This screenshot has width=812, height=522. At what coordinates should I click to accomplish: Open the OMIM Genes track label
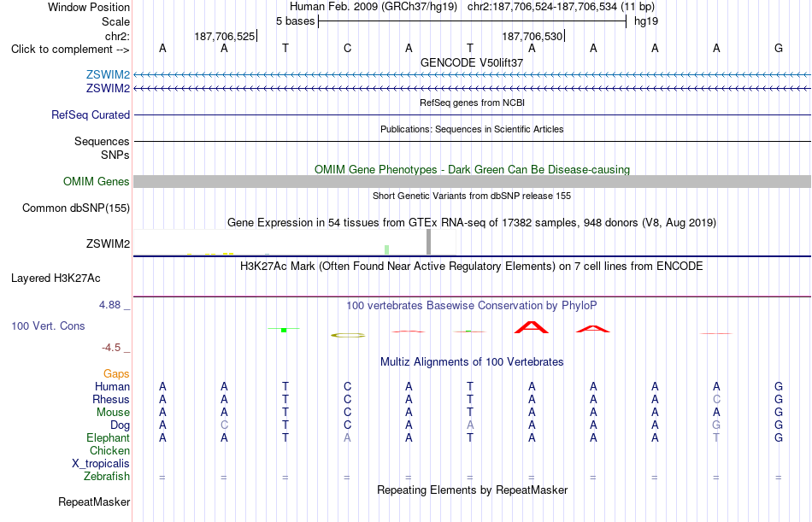pos(97,181)
